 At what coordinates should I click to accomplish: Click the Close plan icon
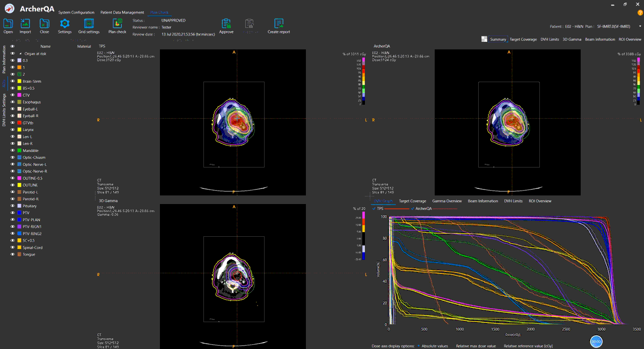[45, 23]
